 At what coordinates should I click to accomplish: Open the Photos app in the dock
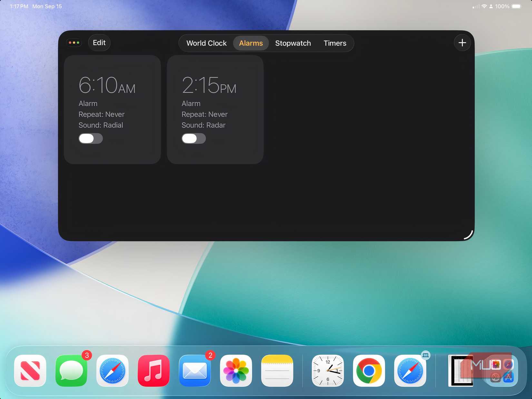click(236, 371)
